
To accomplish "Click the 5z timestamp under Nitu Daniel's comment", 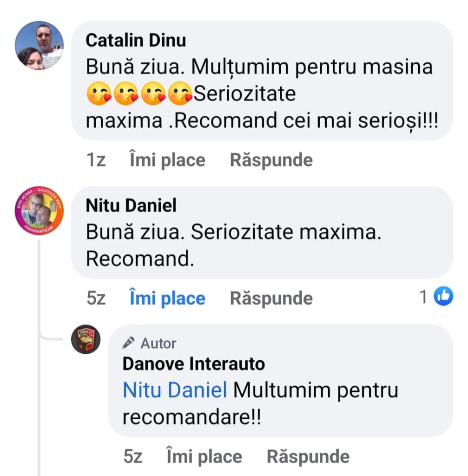I will tap(96, 298).
